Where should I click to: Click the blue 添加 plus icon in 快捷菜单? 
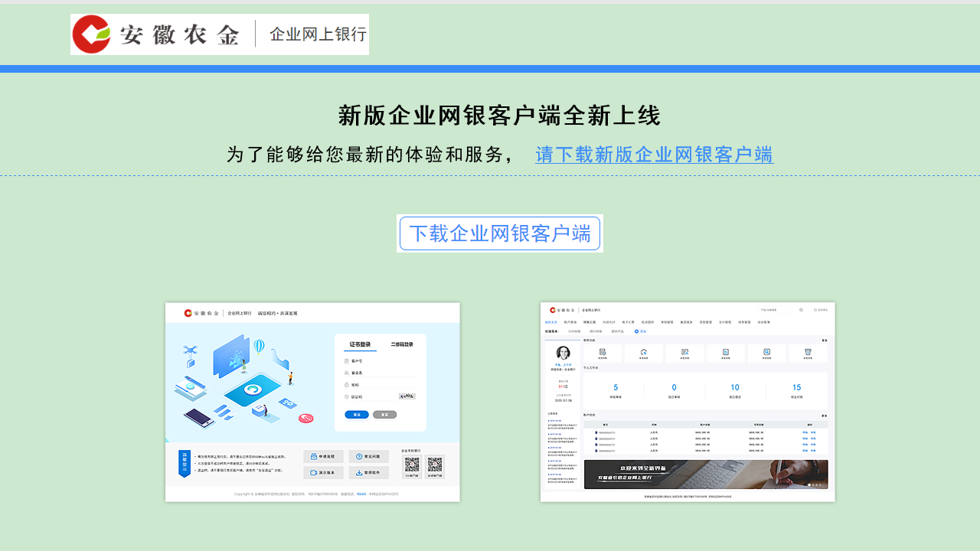pyautogui.click(x=636, y=331)
